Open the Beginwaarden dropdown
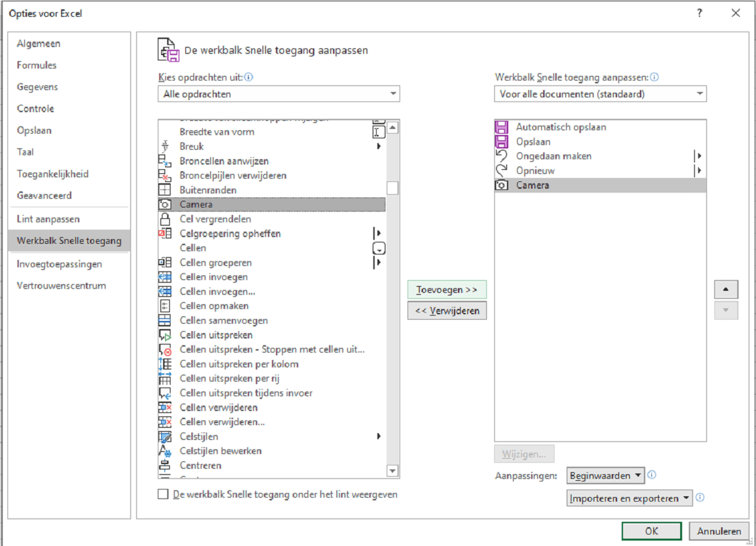 606,475
